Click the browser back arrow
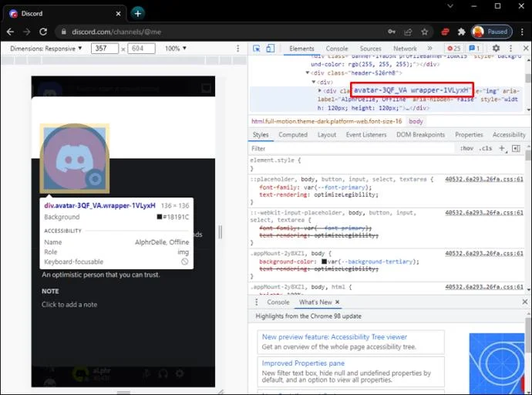Screen dimensions: 532x395 (10, 32)
